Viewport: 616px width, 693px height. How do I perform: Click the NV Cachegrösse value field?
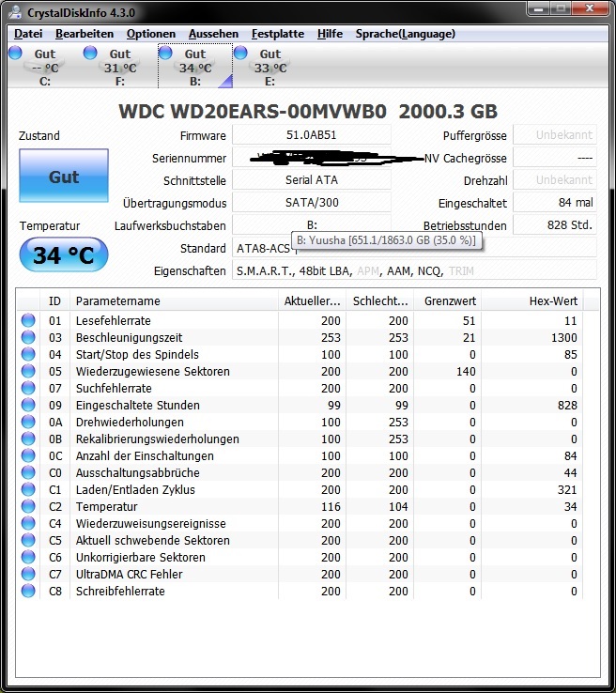pos(555,158)
